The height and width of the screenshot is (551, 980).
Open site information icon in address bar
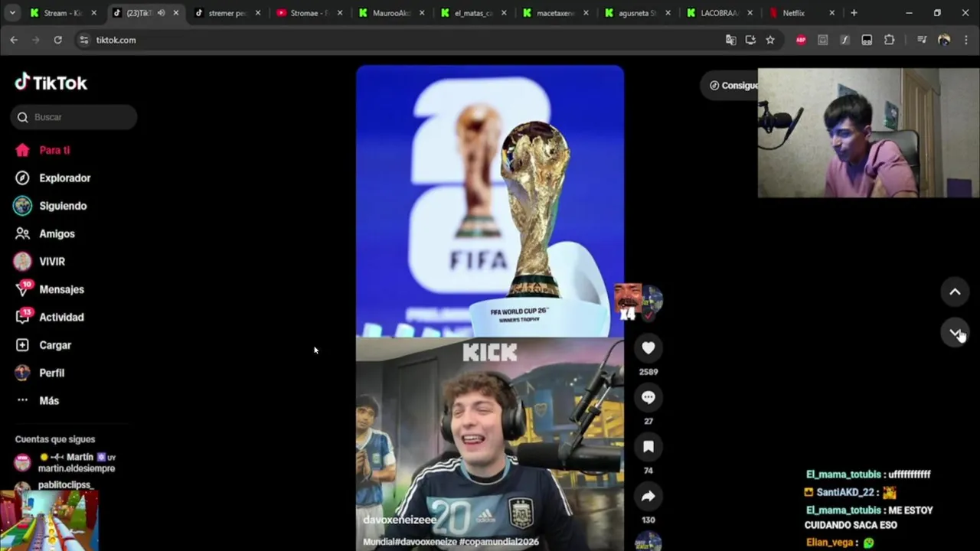83,40
